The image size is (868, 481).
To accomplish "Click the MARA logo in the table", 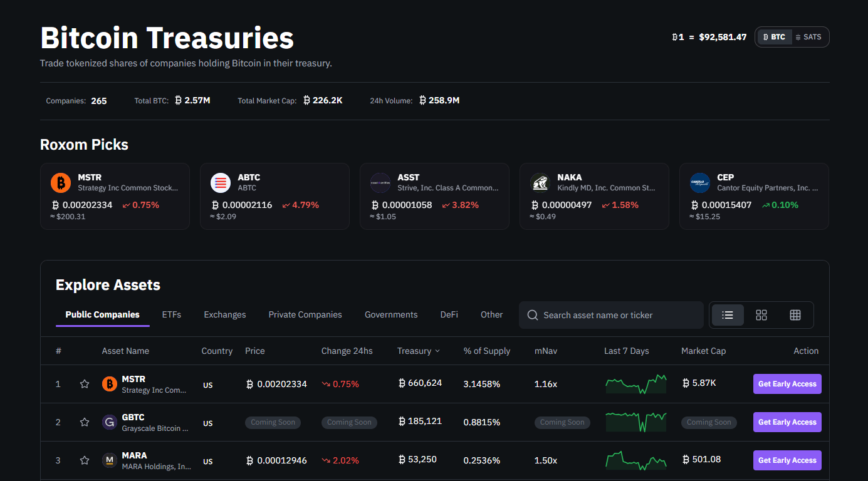I will pos(110,460).
